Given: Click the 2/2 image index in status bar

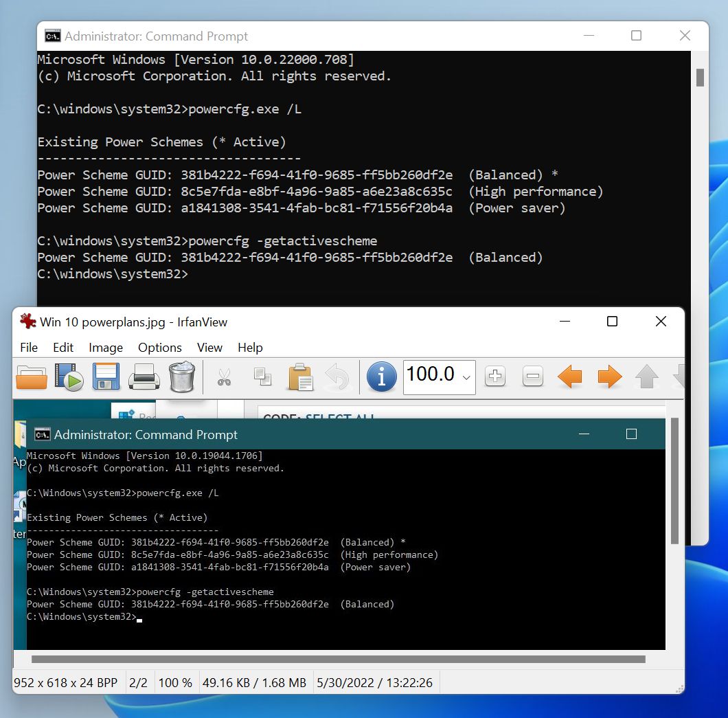Looking at the screenshot, I should click(x=138, y=683).
